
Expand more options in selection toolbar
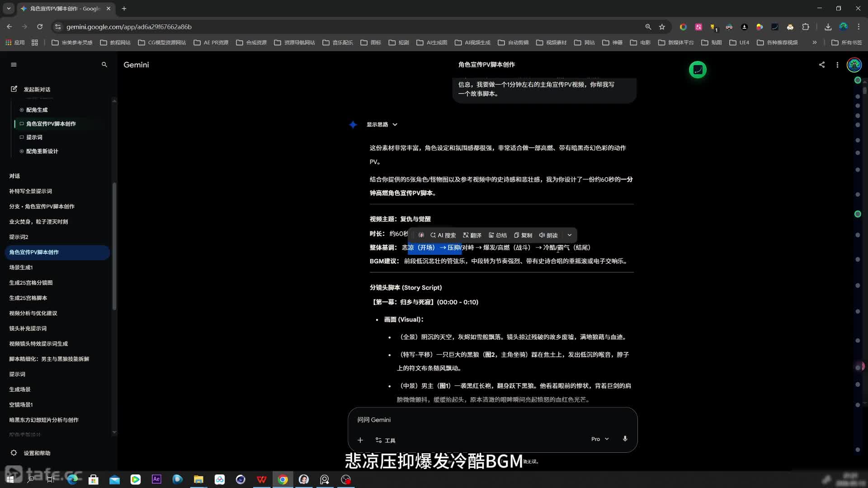click(570, 235)
